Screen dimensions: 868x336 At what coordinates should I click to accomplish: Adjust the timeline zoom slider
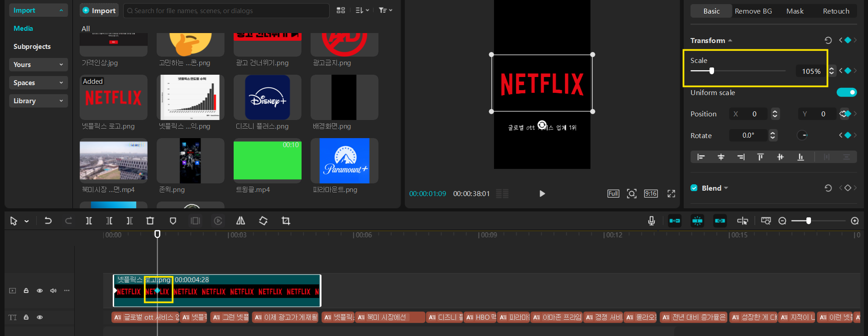click(x=808, y=221)
